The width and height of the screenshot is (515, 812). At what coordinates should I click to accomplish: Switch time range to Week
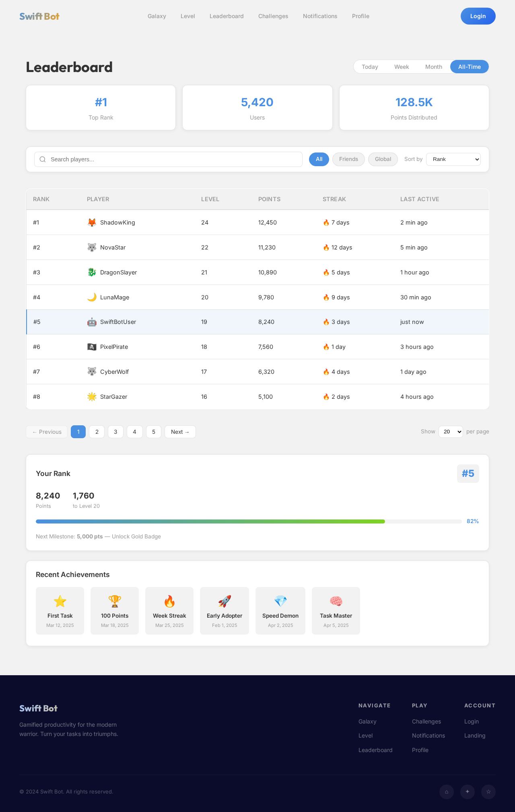coord(402,67)
